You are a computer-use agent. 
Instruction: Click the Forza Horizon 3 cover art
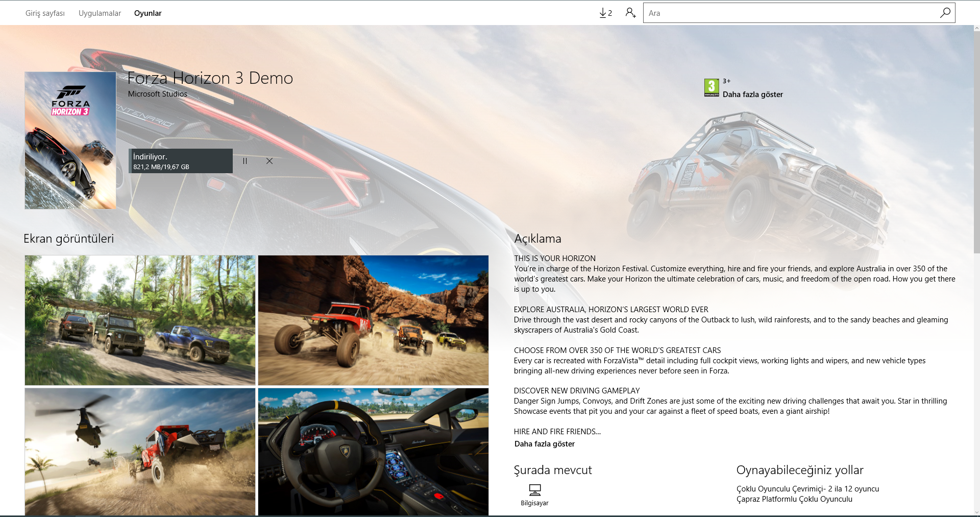(x=70, y=140)
